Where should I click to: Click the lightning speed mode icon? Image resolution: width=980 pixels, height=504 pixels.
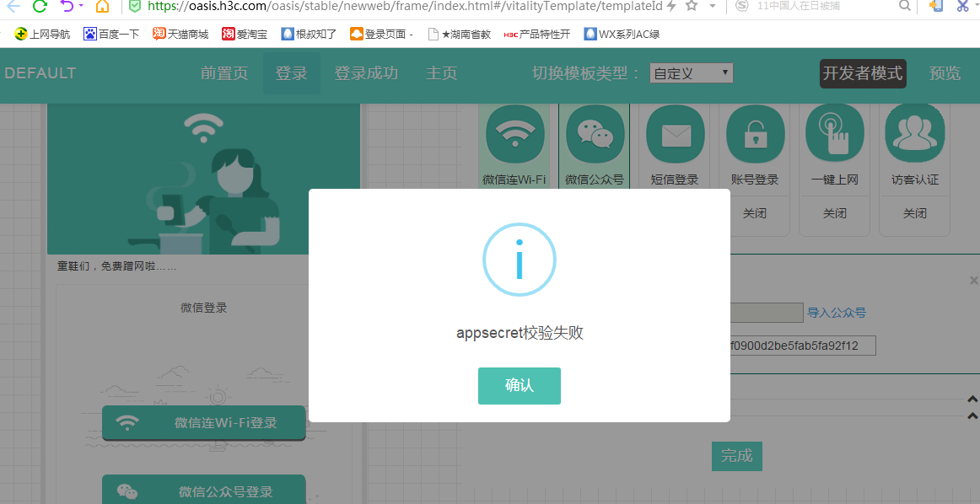(672, 6)
